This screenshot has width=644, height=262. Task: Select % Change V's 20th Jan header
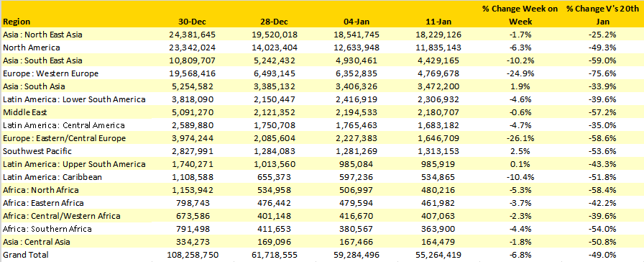coord(603,15)
